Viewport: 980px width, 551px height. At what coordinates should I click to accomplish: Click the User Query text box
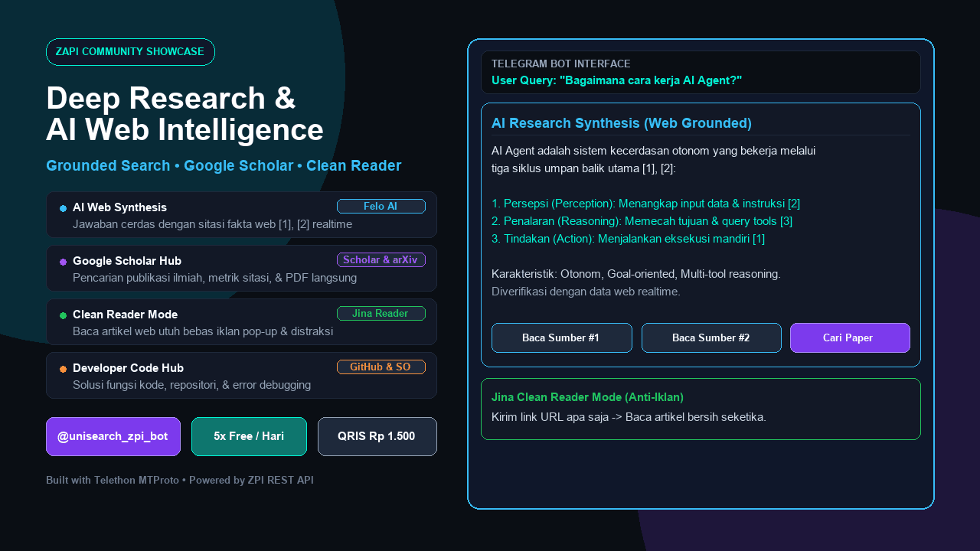point(701,73)
